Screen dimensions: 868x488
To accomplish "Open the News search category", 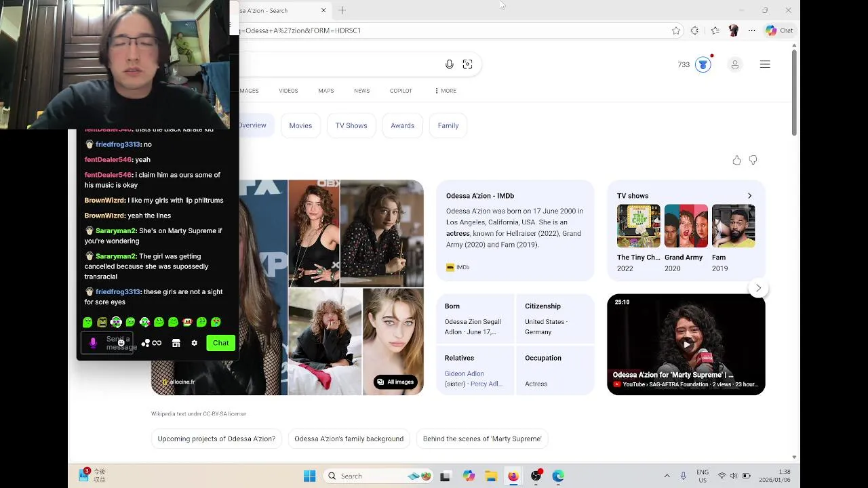I will pyautogui.click(x=361, y=91).
